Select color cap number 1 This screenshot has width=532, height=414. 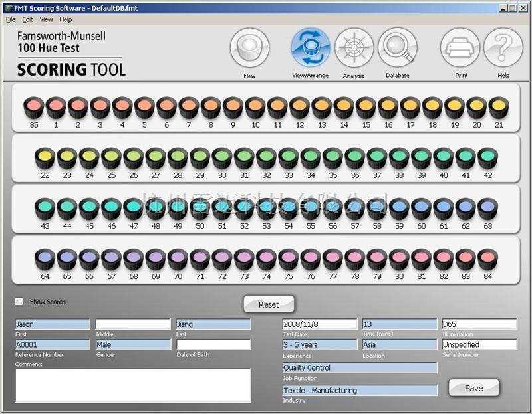(56, 108)
